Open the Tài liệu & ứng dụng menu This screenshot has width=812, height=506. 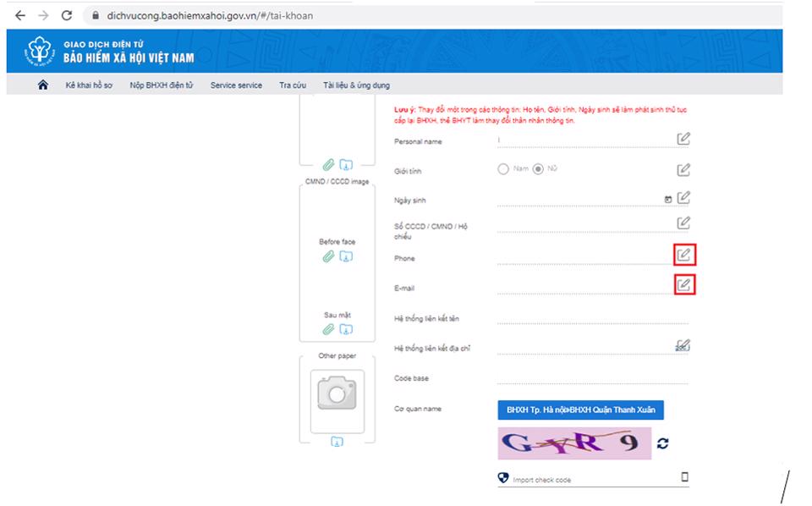point(356,85)
